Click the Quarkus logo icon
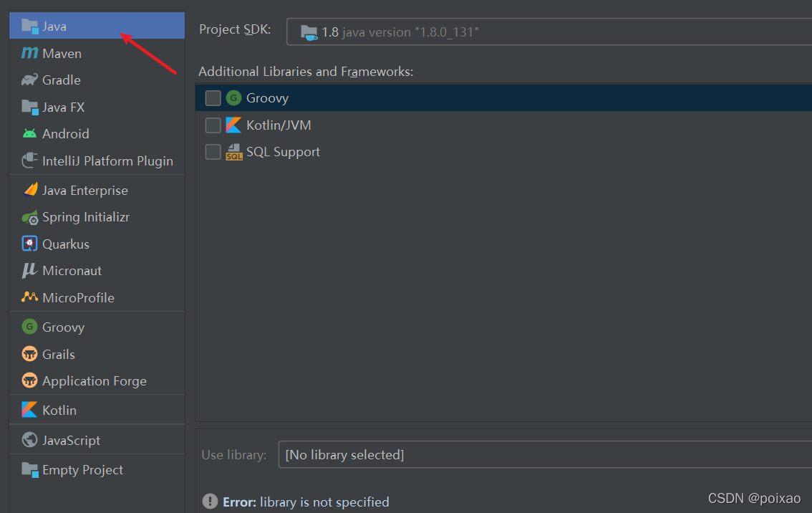The image size is (812, 513). 29,244
